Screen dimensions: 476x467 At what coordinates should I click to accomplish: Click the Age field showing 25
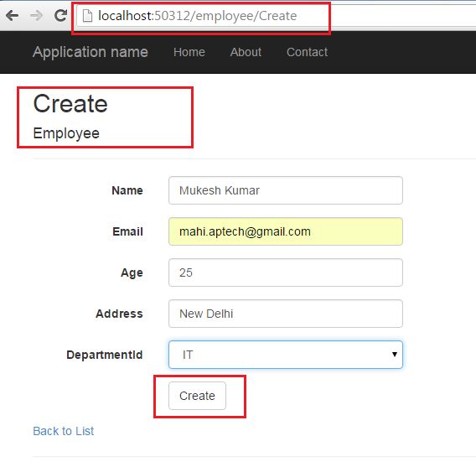[286, 272]
